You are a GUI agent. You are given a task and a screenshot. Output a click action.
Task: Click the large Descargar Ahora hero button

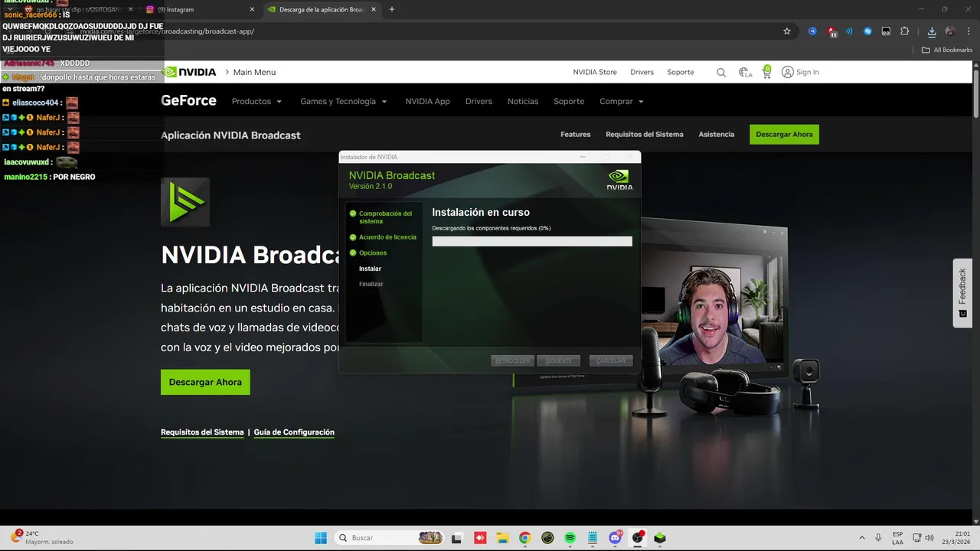[205, 382]
